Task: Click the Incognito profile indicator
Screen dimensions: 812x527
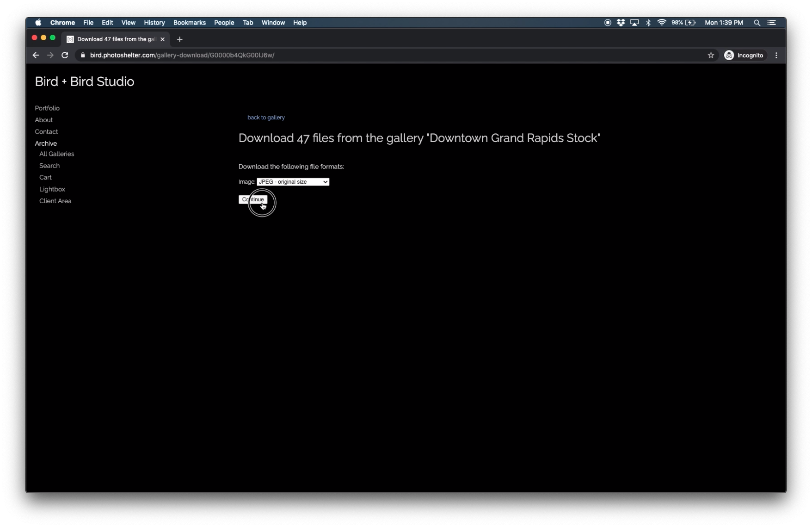Action: tap(744, 55)
